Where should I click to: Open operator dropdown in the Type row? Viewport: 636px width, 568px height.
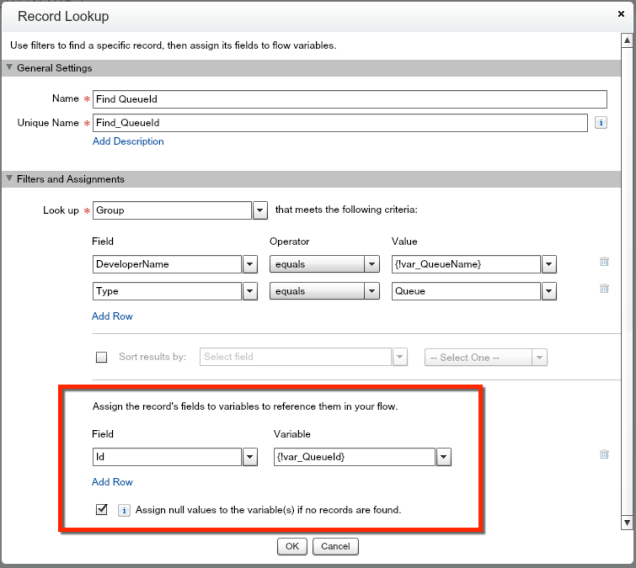(x=372, y=291)
